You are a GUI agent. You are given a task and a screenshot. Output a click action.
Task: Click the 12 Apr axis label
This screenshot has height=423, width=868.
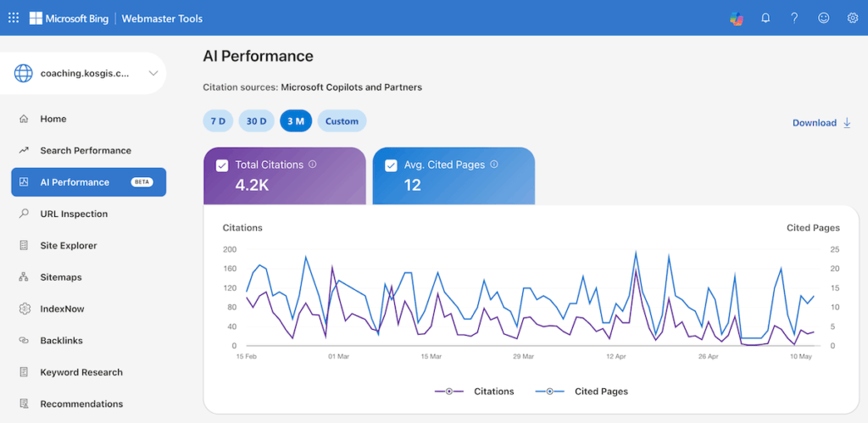[x=617, y=357]
